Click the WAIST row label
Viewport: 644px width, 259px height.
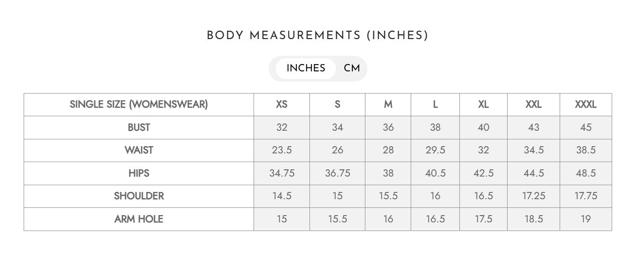[139, 150]
